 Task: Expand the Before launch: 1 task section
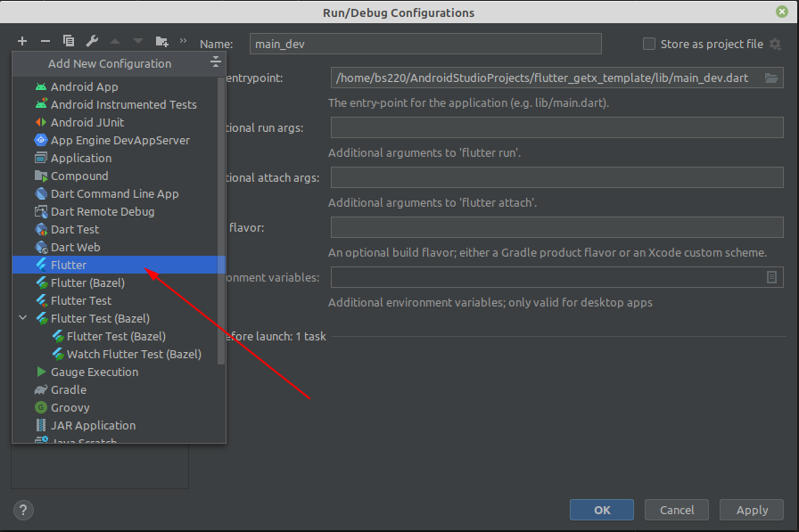point(276,337)
